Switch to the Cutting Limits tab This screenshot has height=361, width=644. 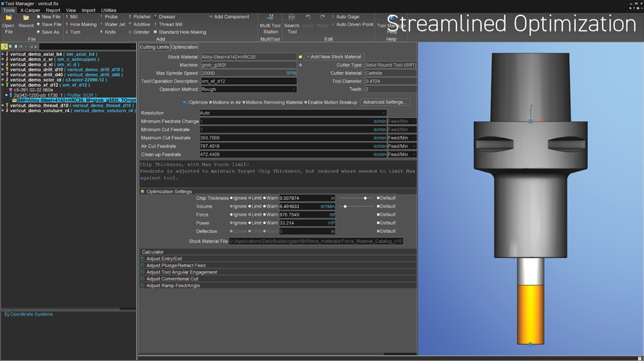click(x=154, y=47)
